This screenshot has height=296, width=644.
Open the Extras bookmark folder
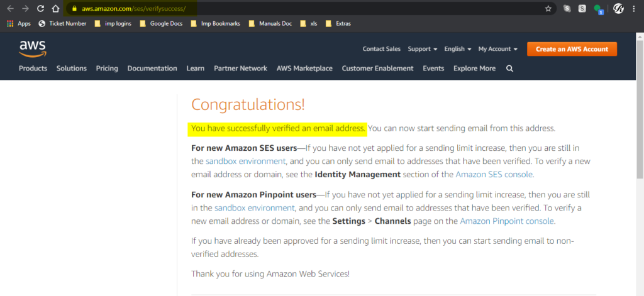(x=338, y=23)
